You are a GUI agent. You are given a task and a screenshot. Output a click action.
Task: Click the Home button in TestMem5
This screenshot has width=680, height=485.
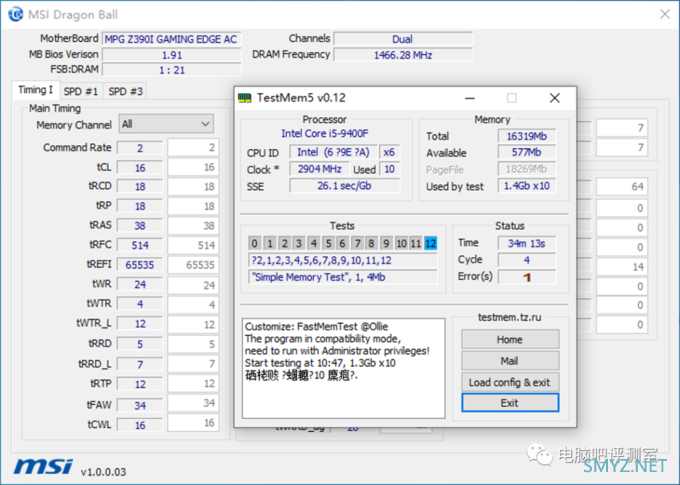tap(510, 339)
